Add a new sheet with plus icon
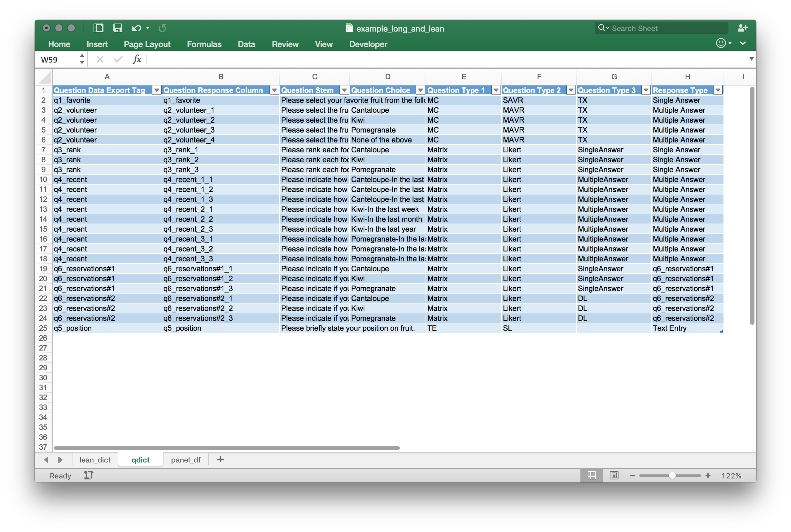The image size is (791, 532). tap(221, 460)
